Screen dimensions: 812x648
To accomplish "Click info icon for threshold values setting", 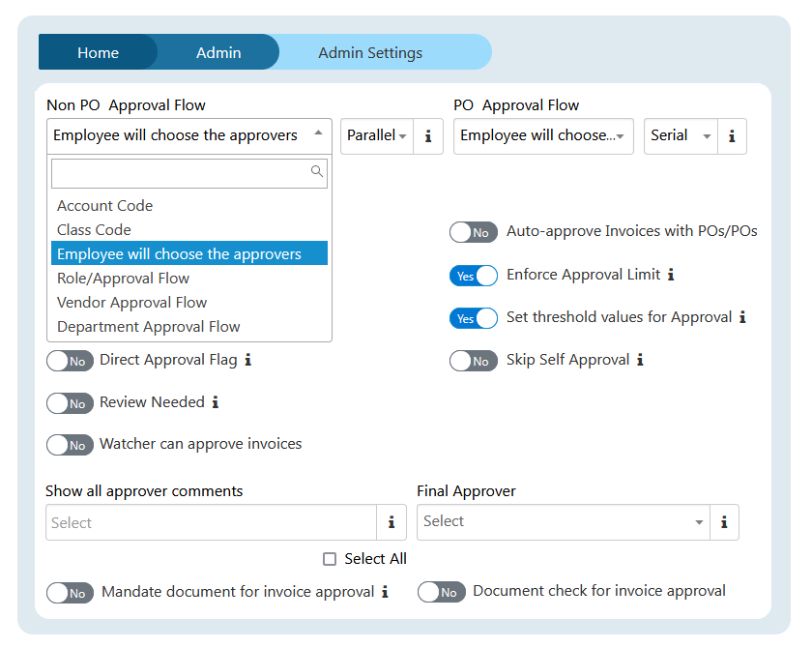I will 742,317.
